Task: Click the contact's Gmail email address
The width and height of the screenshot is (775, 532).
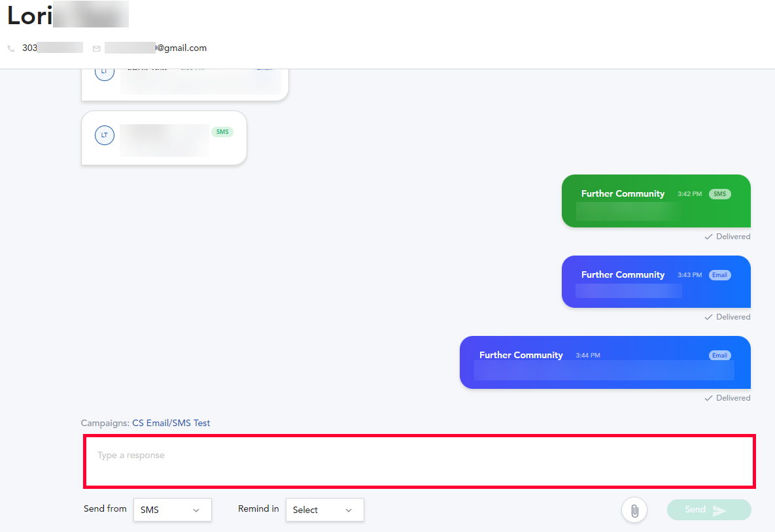Action: tap(156, 48)
